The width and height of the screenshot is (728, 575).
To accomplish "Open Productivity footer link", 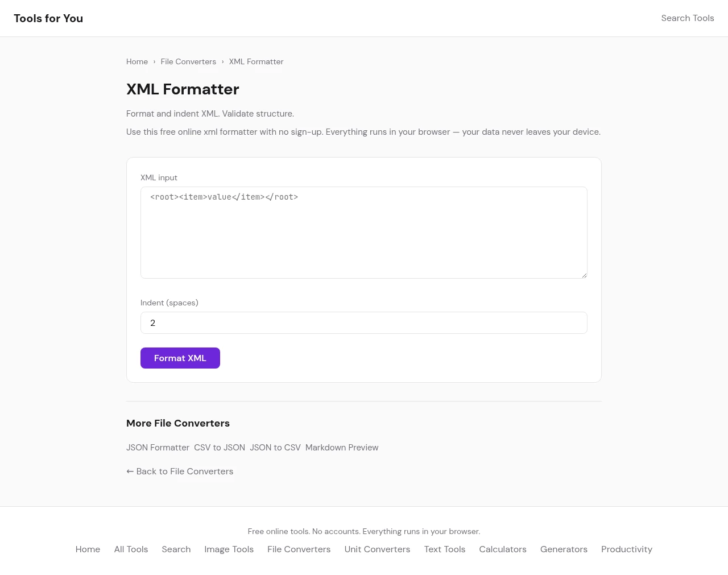I will point(626,549).
